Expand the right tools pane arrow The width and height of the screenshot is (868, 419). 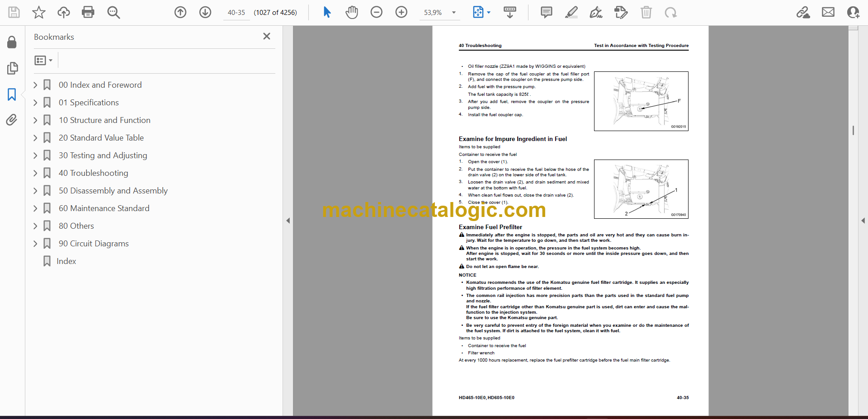863,221
